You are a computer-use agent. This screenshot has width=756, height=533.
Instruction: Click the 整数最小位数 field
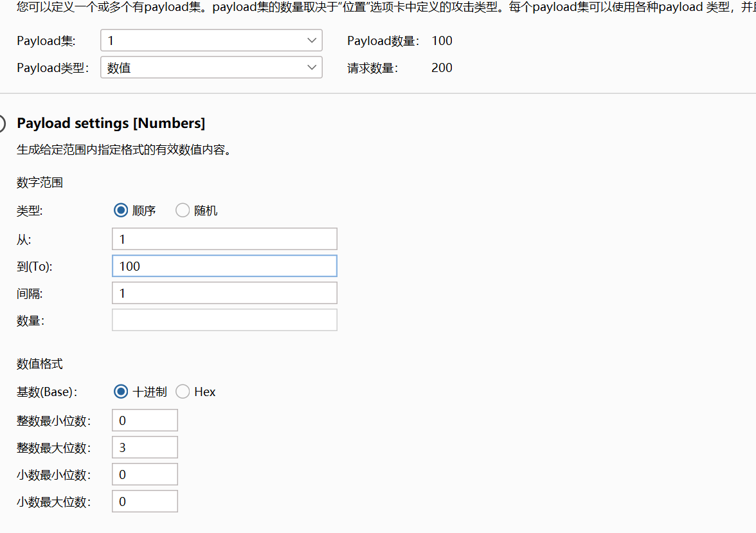(x=145, y=420)
